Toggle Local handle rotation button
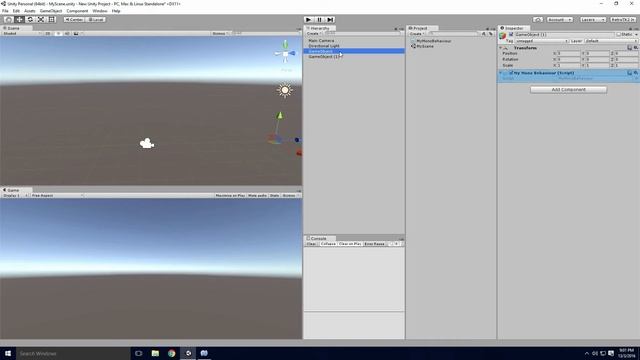 pyautogui.click(x=96, y=20)
